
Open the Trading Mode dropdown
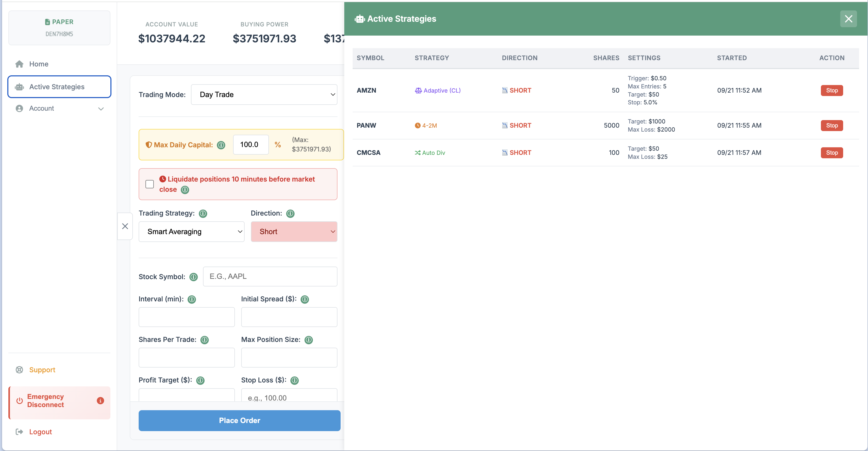[264, 94]
